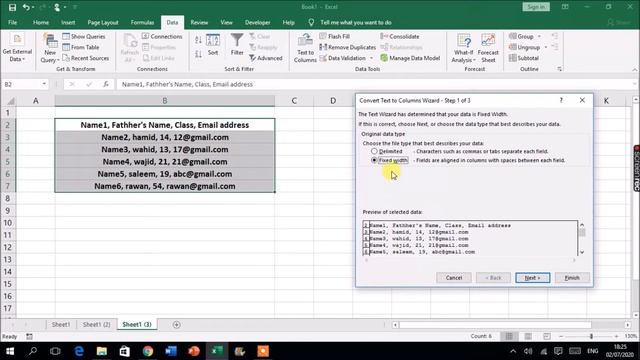This screenshot has width=640, height=360.
Task: Click Subtotal in Outline group
Action: tap(524, 58)
